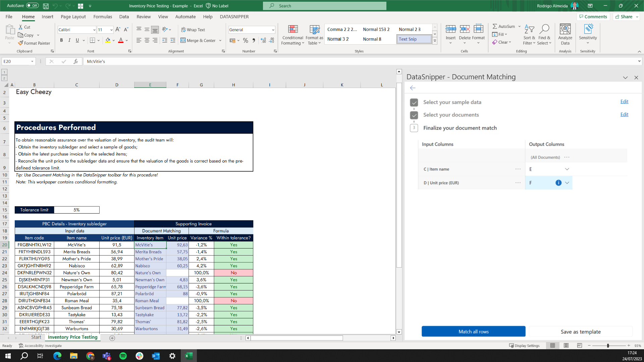
Task: Switch to the DATASNIPPER ribbon tab
Action: [234, 16]
